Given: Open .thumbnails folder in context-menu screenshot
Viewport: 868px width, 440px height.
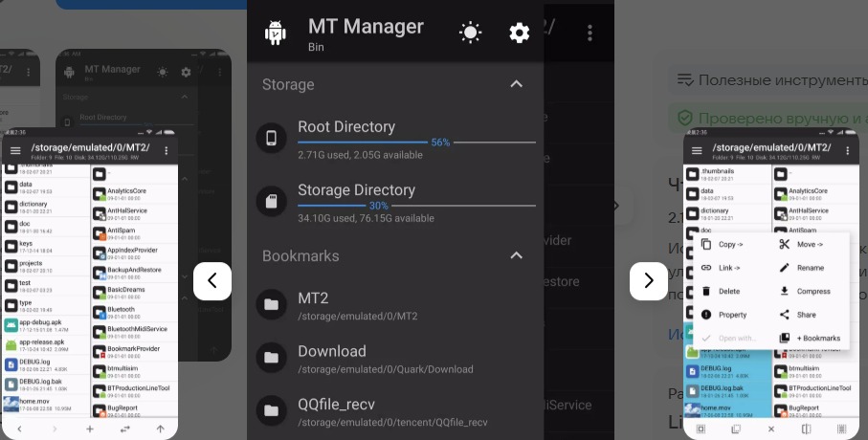Looking at the screenshot, I should click(726, 174).
